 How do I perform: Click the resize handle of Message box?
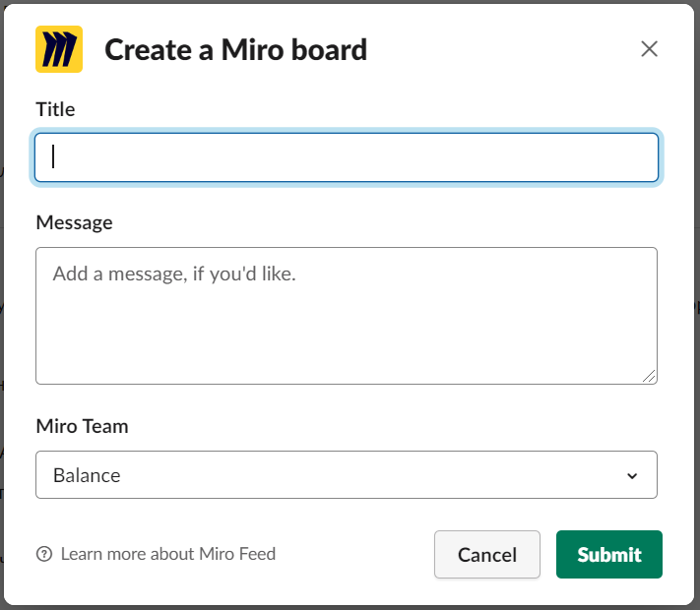point(650,376)
